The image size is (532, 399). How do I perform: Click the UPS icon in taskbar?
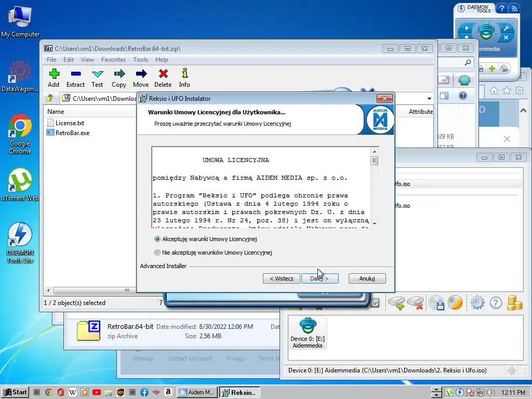[121, 392]
